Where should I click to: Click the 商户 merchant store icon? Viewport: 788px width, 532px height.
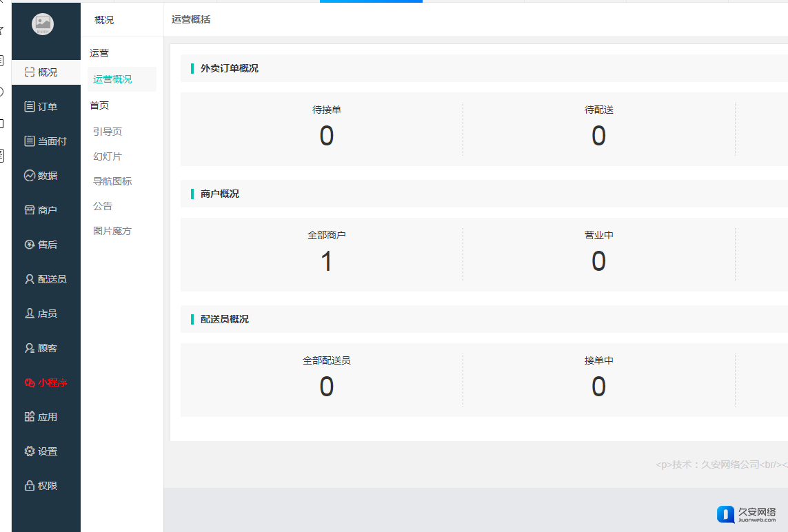click(30, 210)
